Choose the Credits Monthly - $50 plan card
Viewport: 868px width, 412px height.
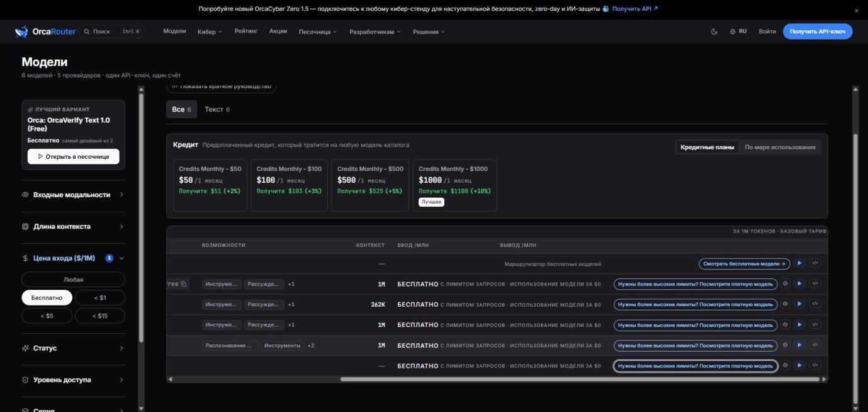click(210, 185)
